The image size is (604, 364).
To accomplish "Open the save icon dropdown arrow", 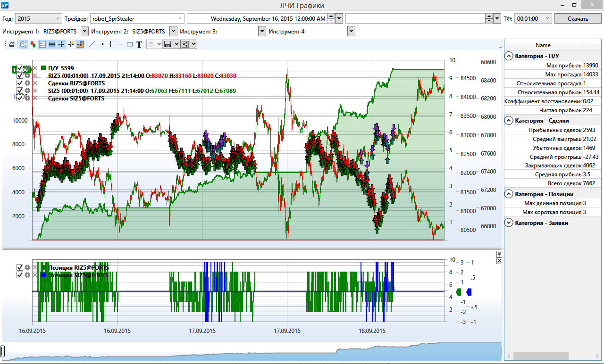I will [x=176, y=44].
